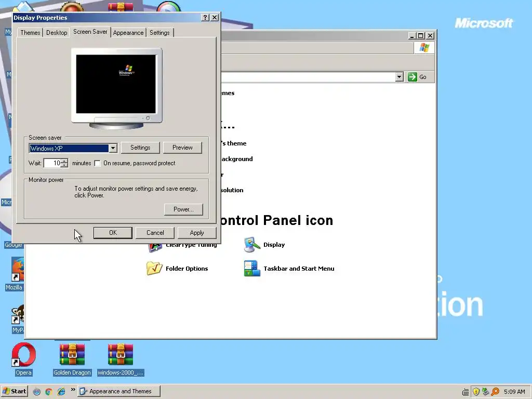Click the security shield tray icon

[476, 392]
